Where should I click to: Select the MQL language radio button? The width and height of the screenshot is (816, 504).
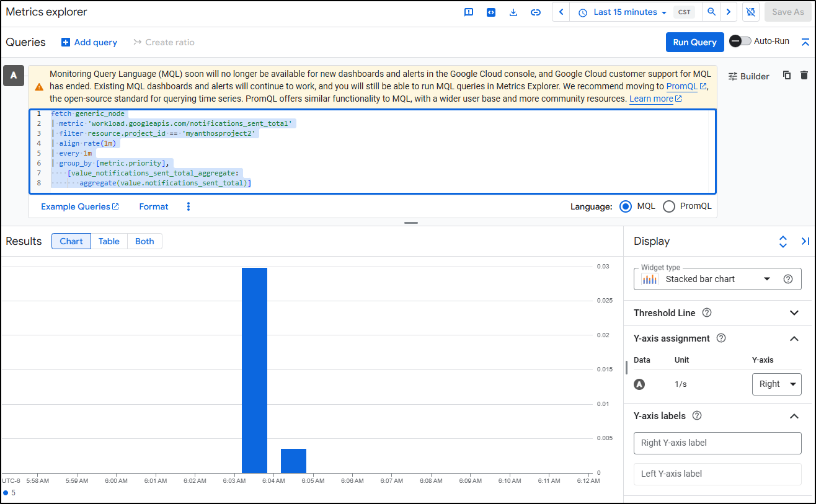tap(626, 206)
